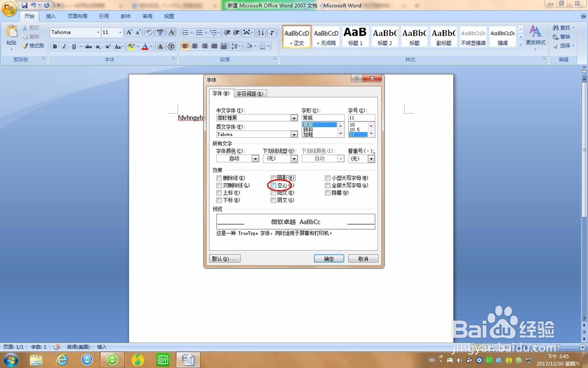The width and height of the screenshot is (588, 368).
Task: Toggle the 阴影 shadow checkbox
Action: [x=273, y=178]
